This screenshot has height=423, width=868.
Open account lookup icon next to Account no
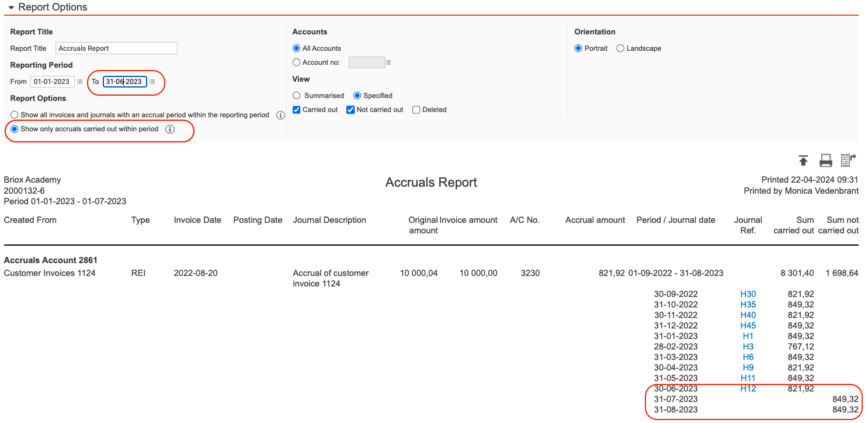(388, 62)
